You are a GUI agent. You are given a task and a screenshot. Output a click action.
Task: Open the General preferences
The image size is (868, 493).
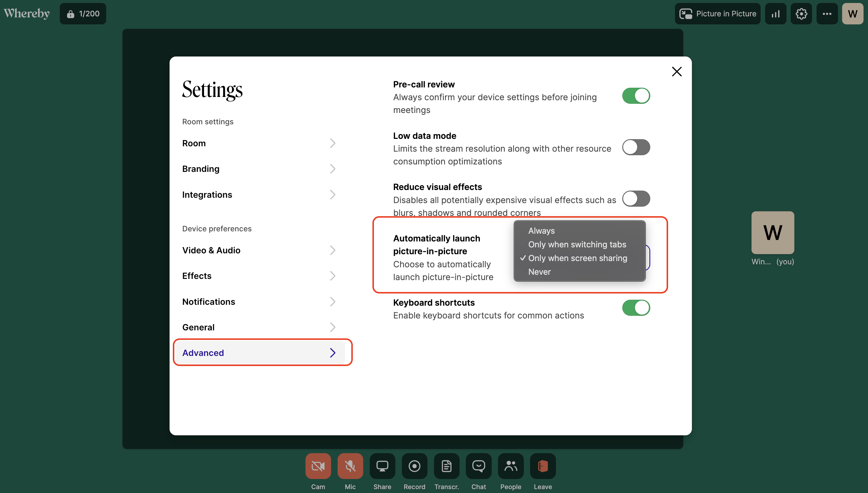(x=260, y=327)
